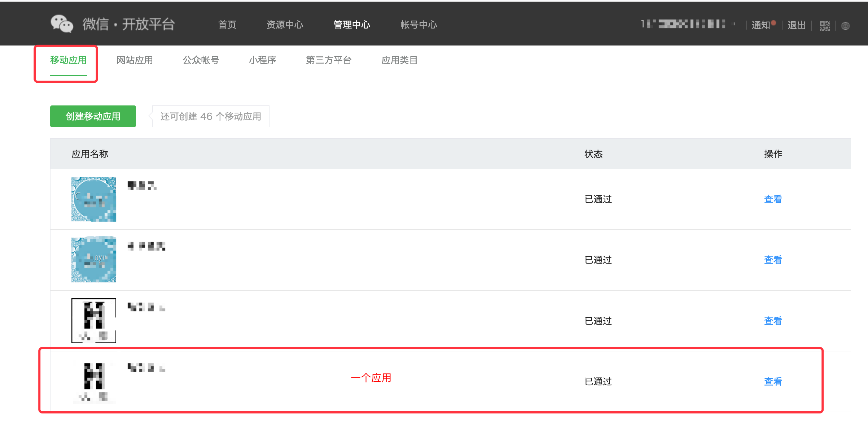Click the first blue bubble app thumbnail
The height and width of the screenshot is (442, 868).
point(93,199)
